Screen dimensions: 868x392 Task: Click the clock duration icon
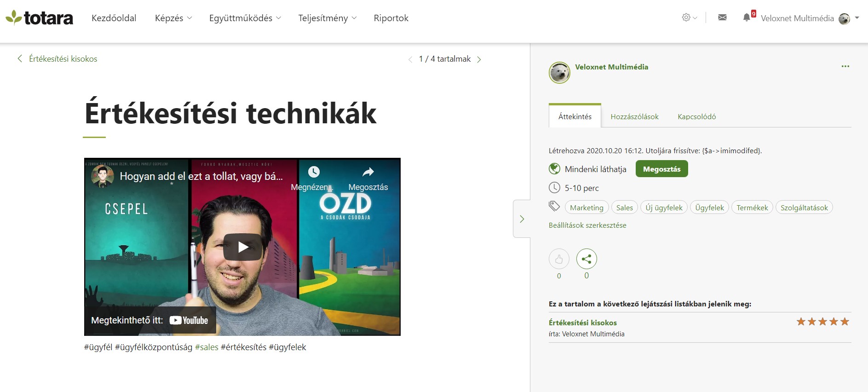pyautogui.click(x=554, y=188)
